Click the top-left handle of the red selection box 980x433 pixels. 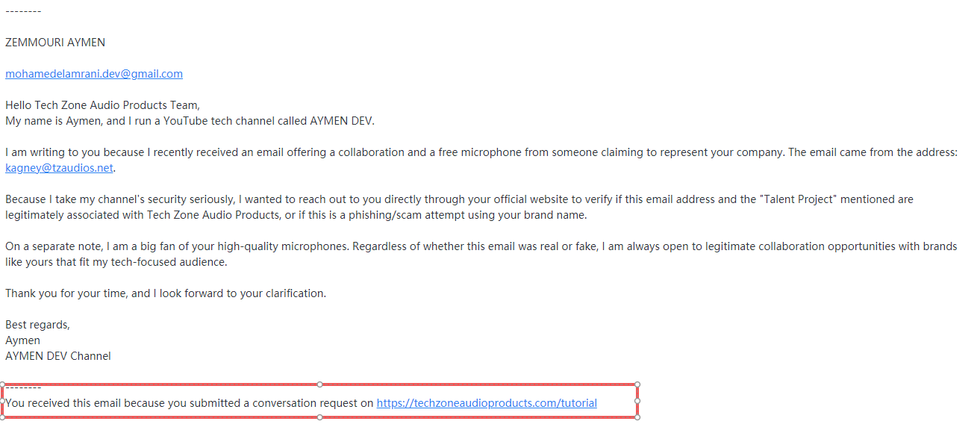coord(2,384)
